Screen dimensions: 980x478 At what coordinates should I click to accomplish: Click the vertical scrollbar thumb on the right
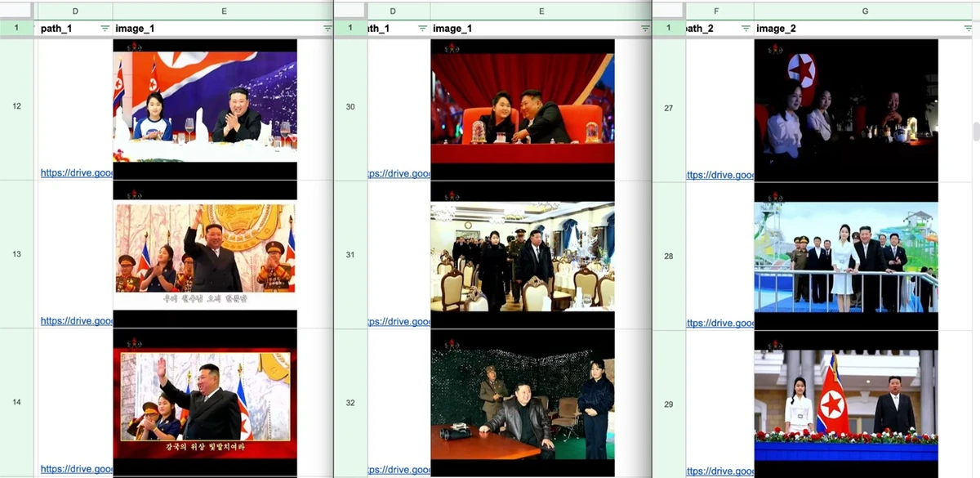[976, 131]
